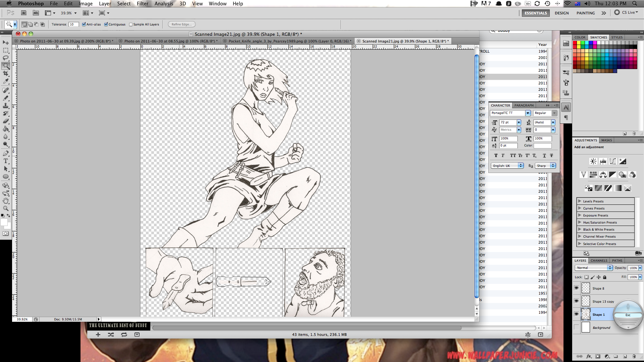Select the Hand tool

tap(6, 201)
